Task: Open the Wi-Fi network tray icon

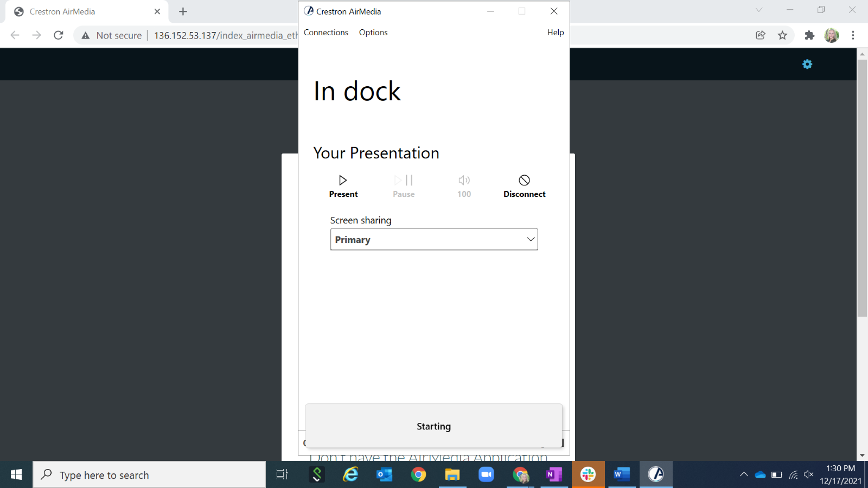Action: [x=793, y=475]
